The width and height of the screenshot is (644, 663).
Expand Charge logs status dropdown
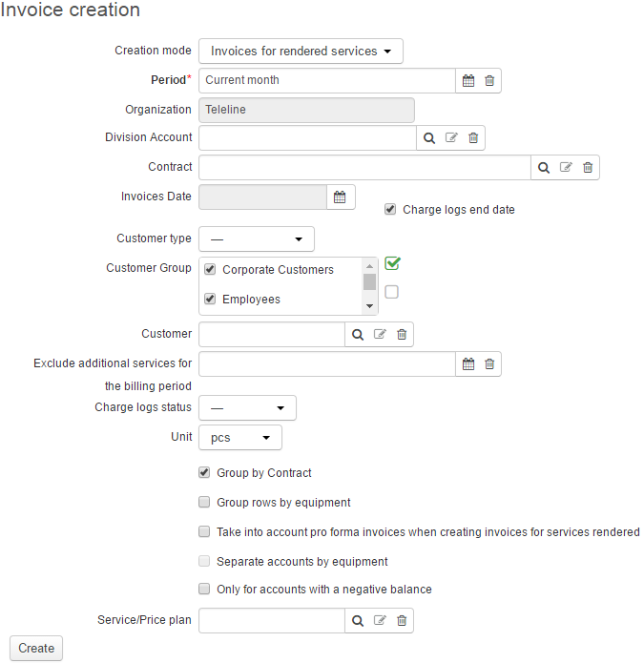tap(247, 408)
